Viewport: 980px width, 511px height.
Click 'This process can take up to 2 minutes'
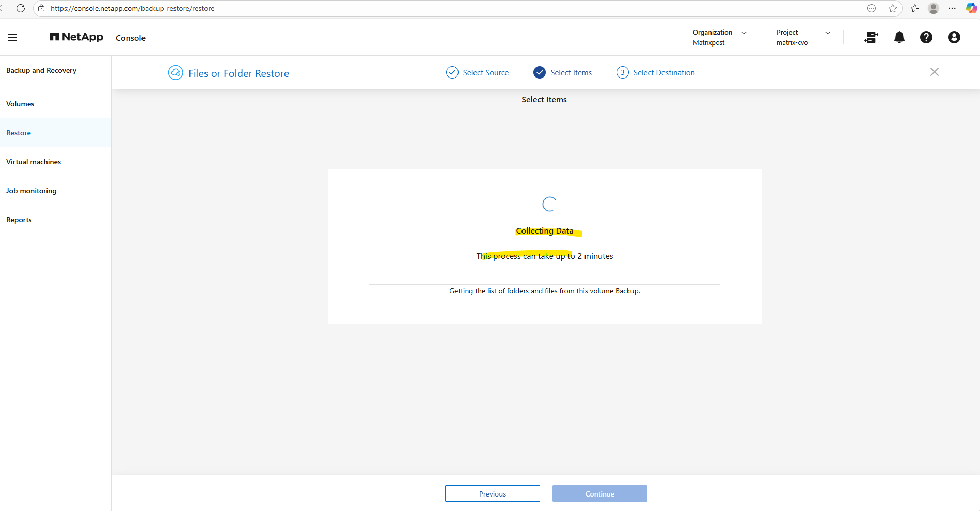pyautogui.click(x=545, y=256)
